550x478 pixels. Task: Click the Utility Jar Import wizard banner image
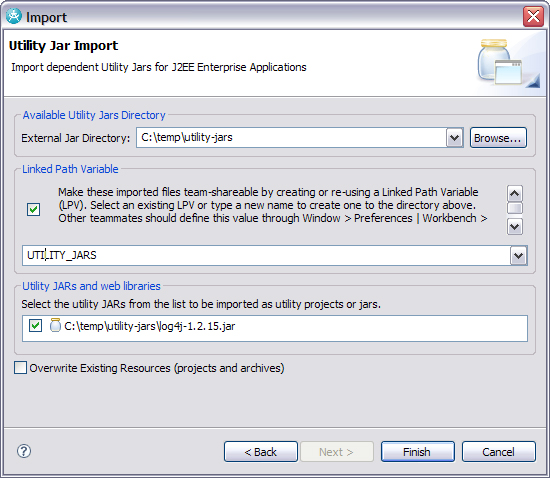pos(509,63)
